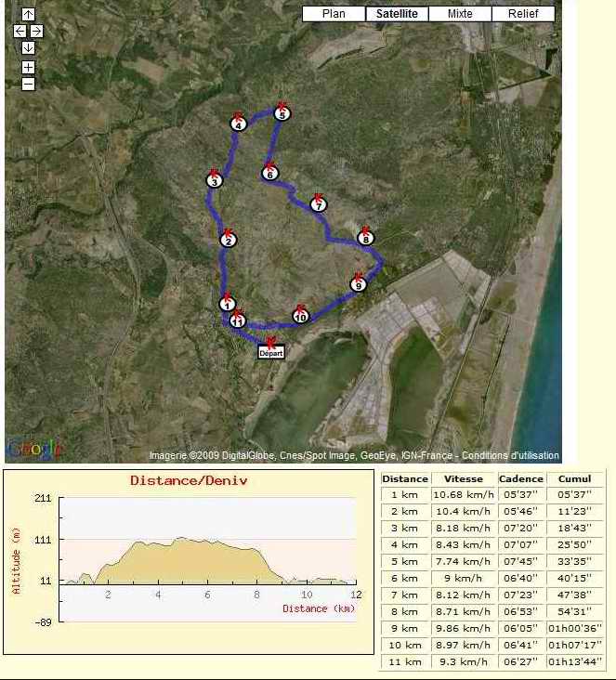Zoom in the map with plus button
Screen dimensions: 616x680
(x=28, y=67)
